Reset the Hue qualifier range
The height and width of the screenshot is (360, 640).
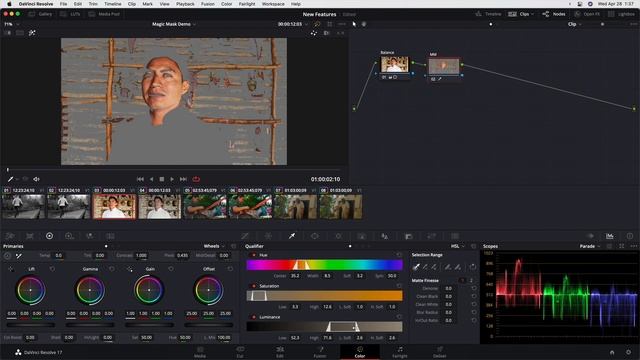tap(399, 255)
